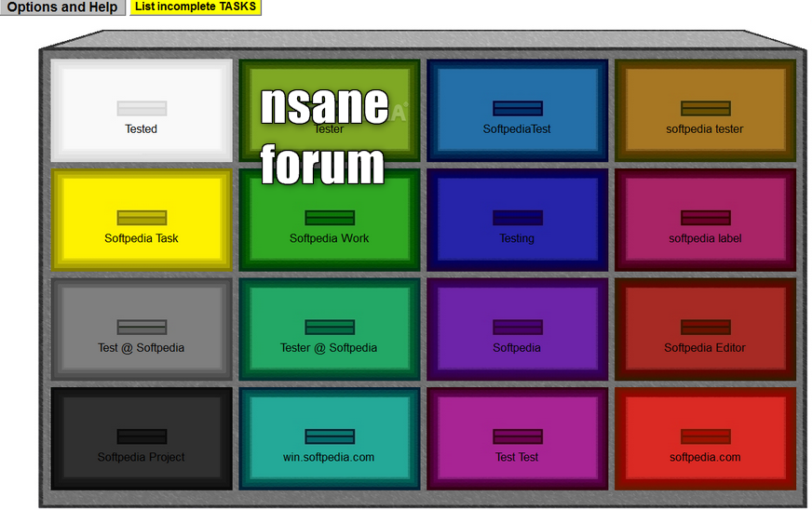Pull the handle on Softpedia Task drawer
The height and width of the screenshot is (510, 812).
[142, 218]
